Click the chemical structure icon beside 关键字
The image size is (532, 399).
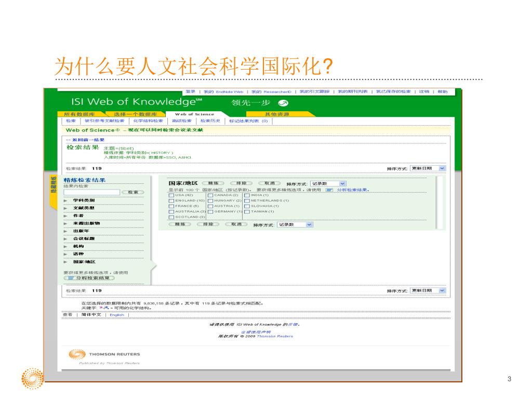pos(104,308)
